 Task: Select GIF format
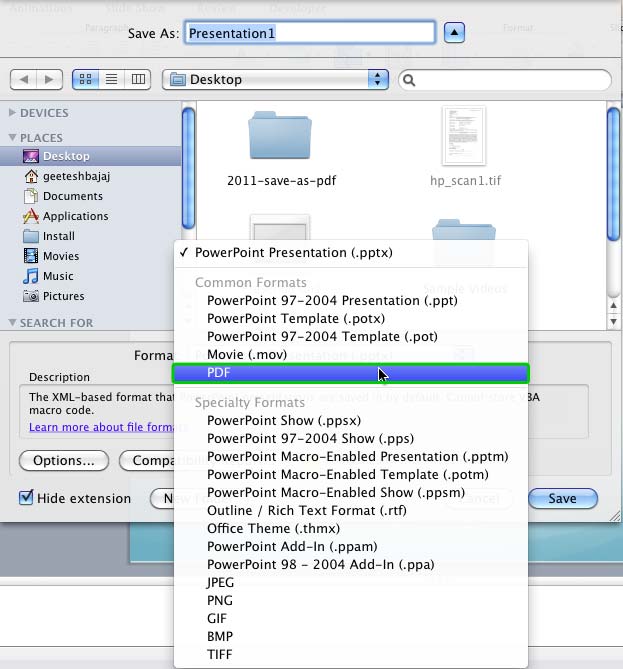(x=351, y=618)
